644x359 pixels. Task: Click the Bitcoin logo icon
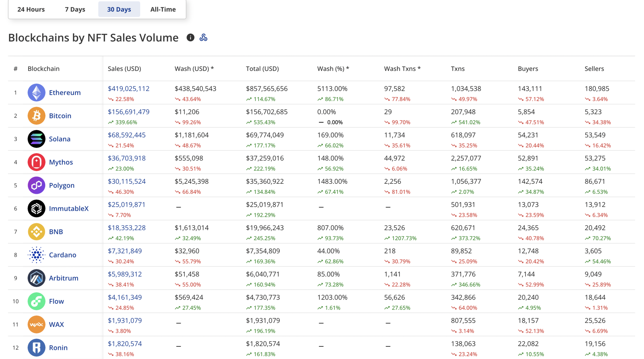(36, 116)
